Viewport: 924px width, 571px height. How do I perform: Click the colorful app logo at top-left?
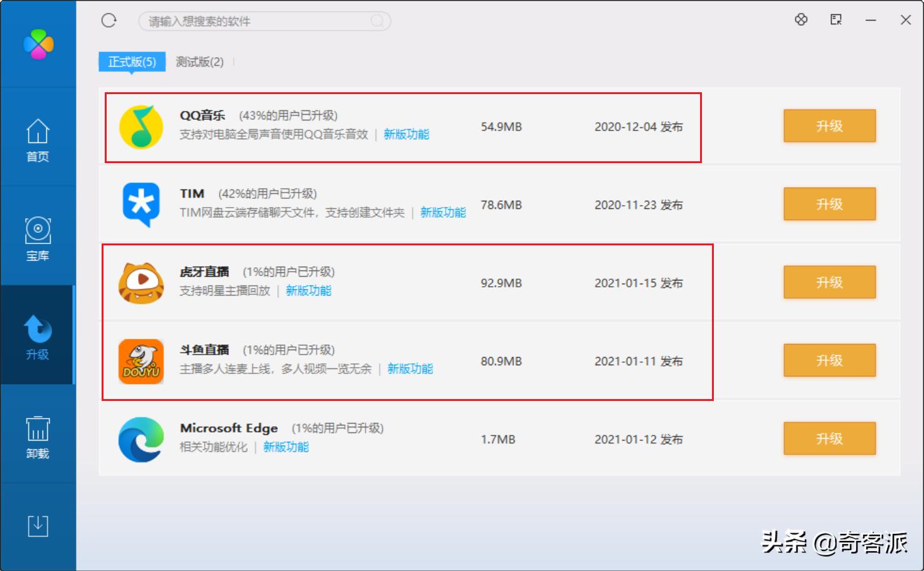coord(38,44)
